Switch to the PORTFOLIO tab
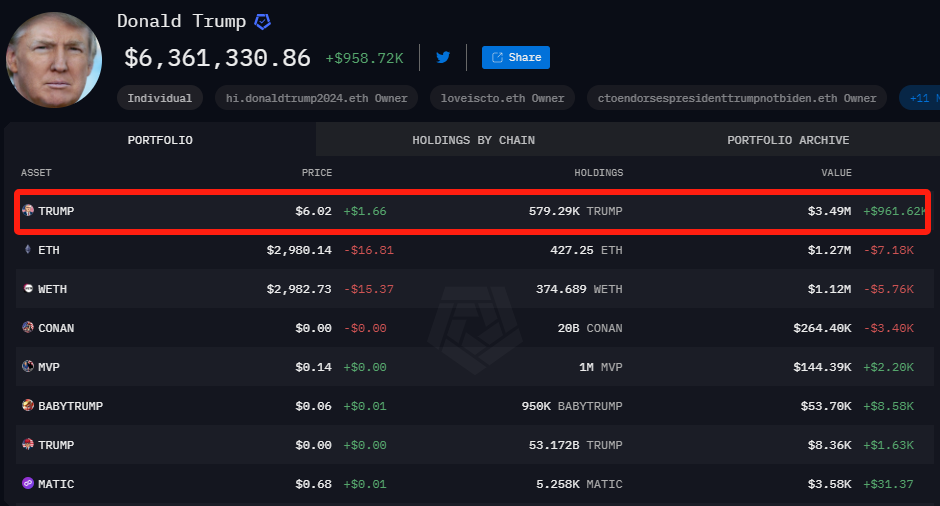The width and height of the screenshot is (940, 506). click(160, 140)
